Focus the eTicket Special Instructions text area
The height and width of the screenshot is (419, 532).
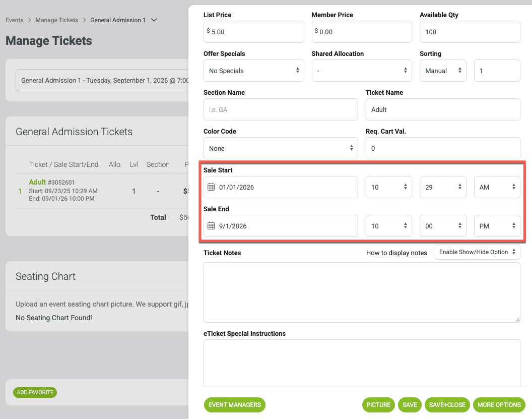pos(362,364)
